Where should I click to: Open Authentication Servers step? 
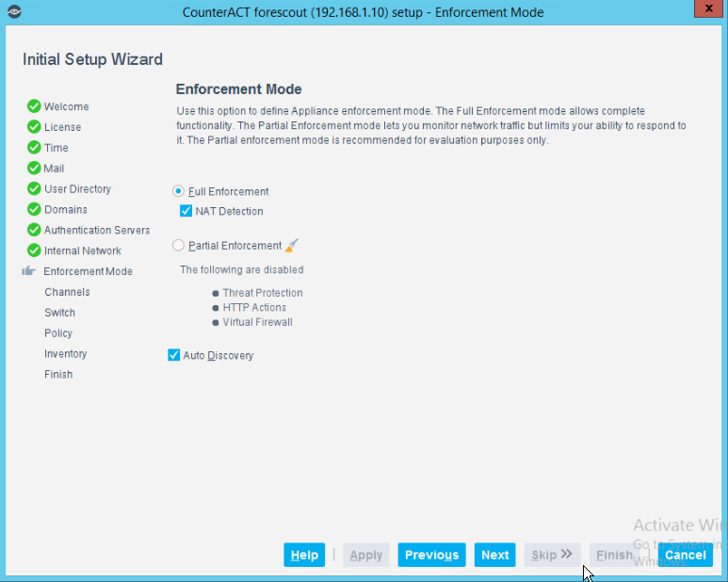(x=97, y=230)
